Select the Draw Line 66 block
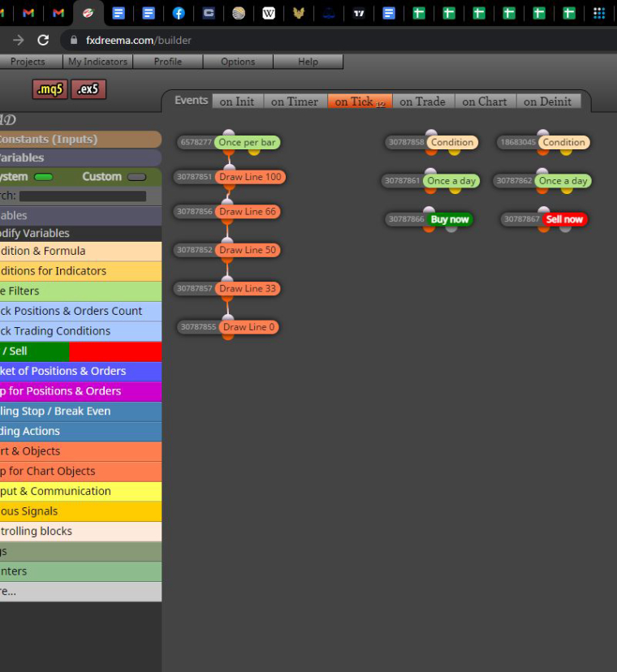This screenshot has width=617, height=672. coord(248,212)
